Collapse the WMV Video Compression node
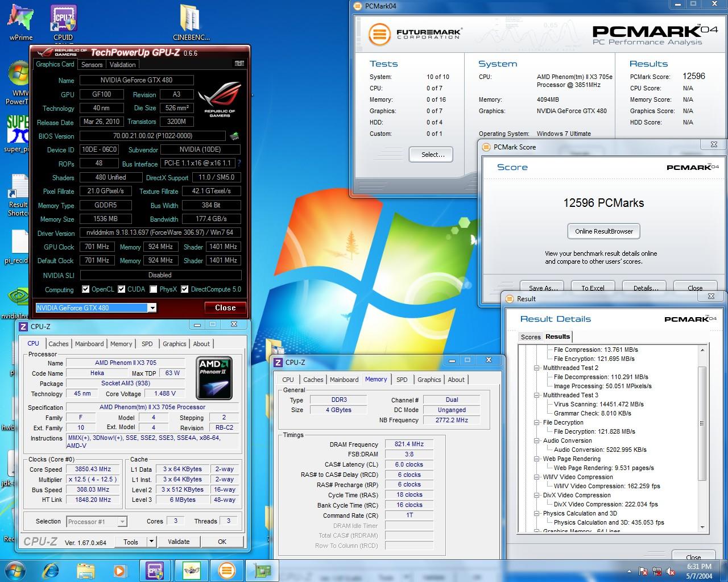Screen dimensions: 728x582 coord(537,477)
